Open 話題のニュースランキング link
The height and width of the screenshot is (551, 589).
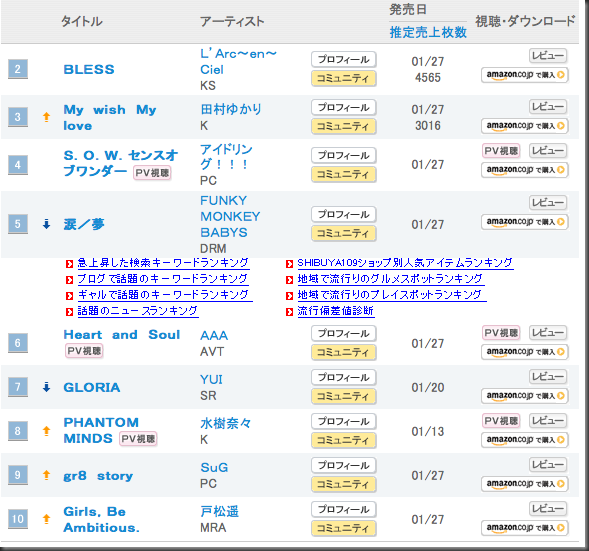tap(138, 311)
